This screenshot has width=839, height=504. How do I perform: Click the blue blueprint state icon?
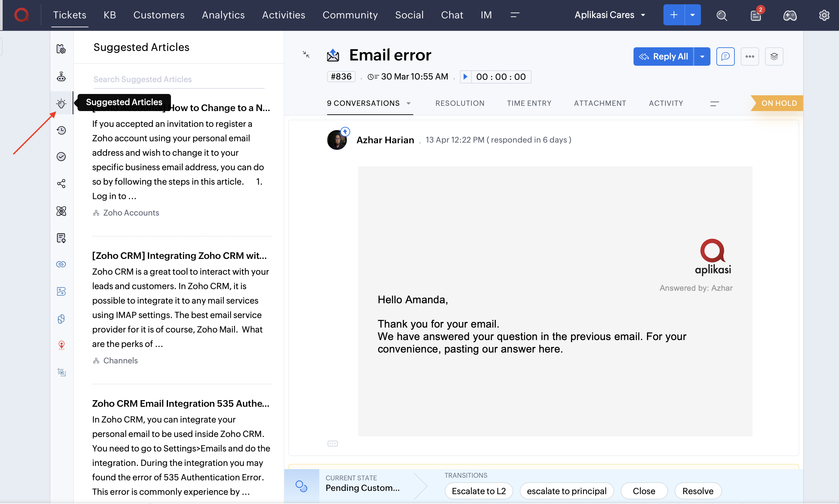pos(301,486)
